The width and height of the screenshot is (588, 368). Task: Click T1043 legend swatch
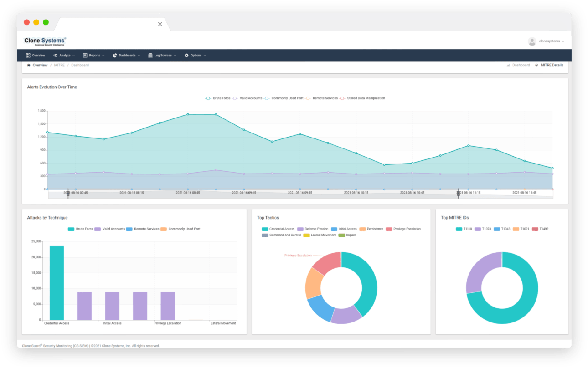[497, 229]
